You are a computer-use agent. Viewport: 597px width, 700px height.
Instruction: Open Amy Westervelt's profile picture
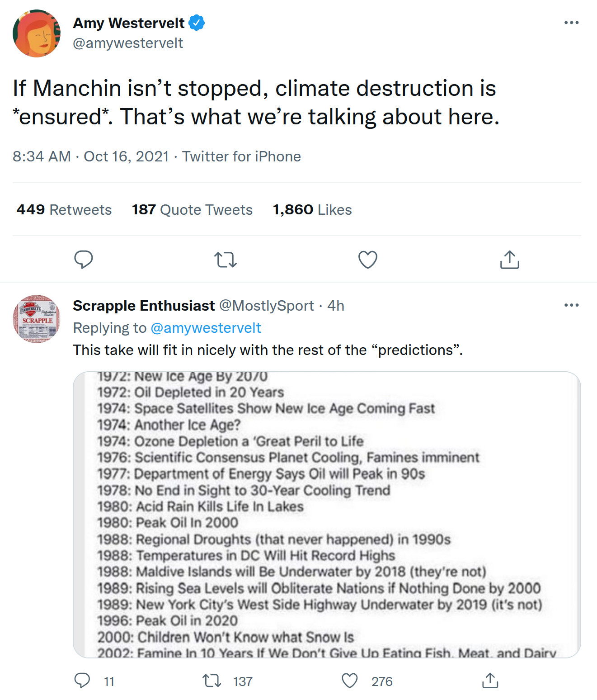point(37,33)
